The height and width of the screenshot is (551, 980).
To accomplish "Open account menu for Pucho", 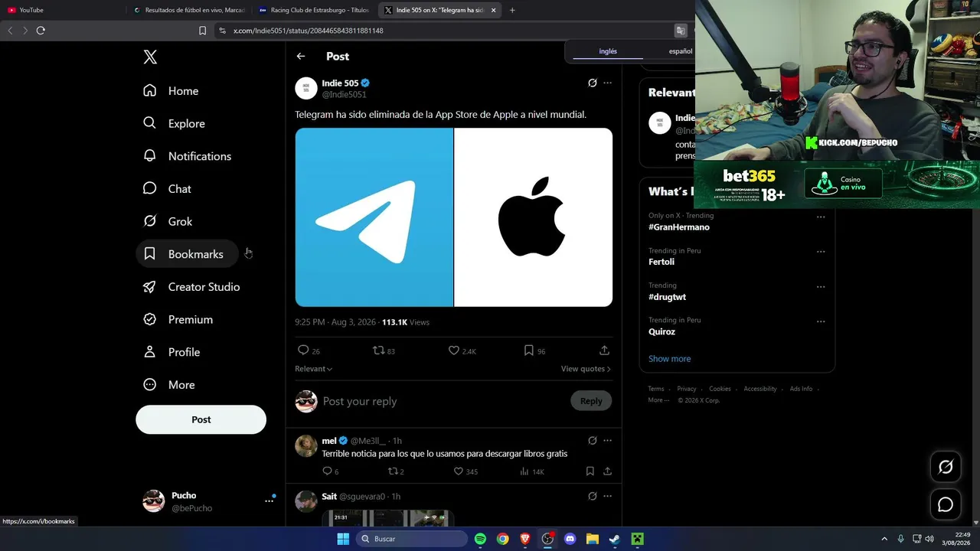I will coord(269,500).
